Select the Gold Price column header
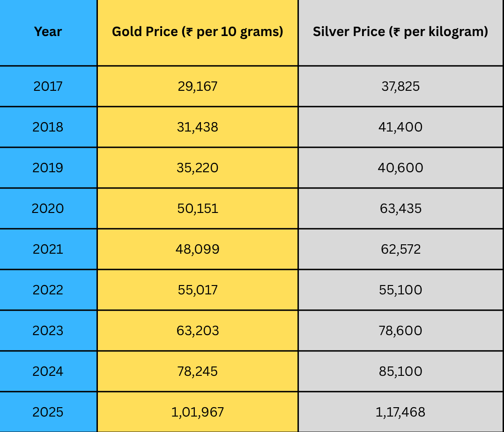Image resolution: width=504 pixels, height=432 pixels. (x=197, y=32)
